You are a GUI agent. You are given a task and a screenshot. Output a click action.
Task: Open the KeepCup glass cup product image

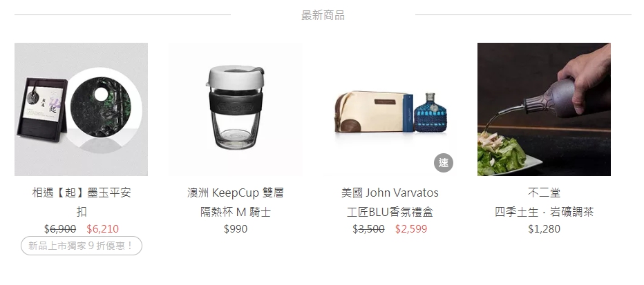pos(236,110)
